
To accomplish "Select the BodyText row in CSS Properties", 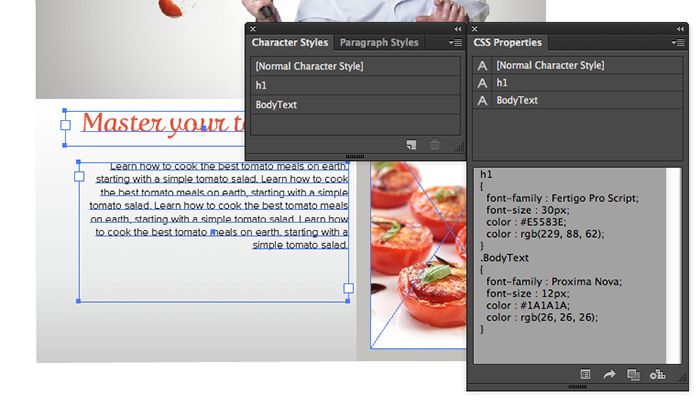I will point(578,100).
